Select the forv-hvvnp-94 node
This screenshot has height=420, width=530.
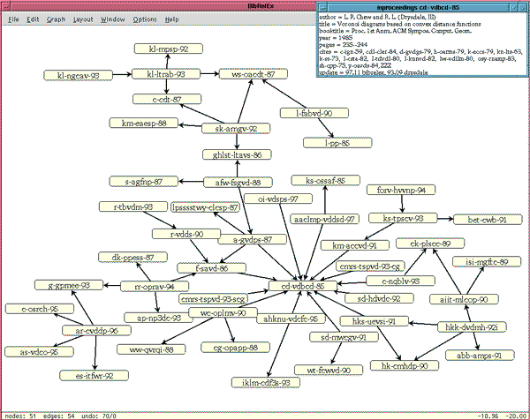401,190
